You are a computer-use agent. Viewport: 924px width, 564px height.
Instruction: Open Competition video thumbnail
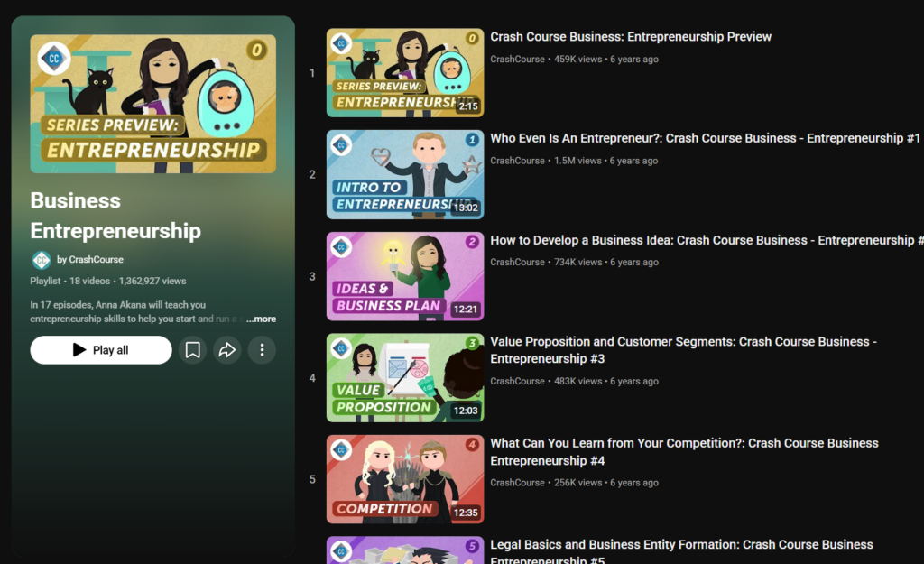coord(405,479)
